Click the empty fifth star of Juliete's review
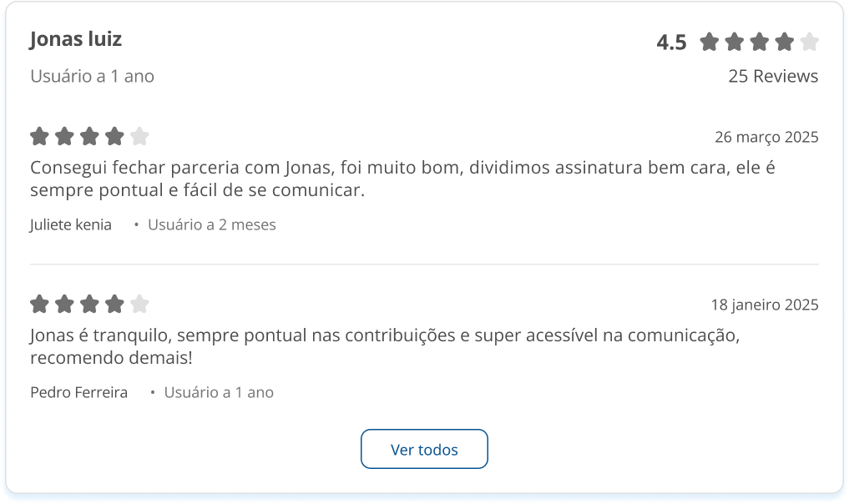The height and width of the screenshot is (504, 849). click(139, 136)
